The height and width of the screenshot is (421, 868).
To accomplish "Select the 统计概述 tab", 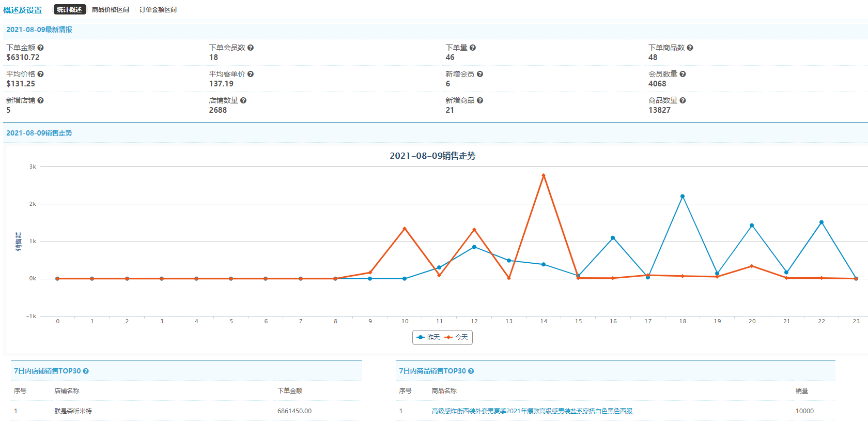I will 69,10.
